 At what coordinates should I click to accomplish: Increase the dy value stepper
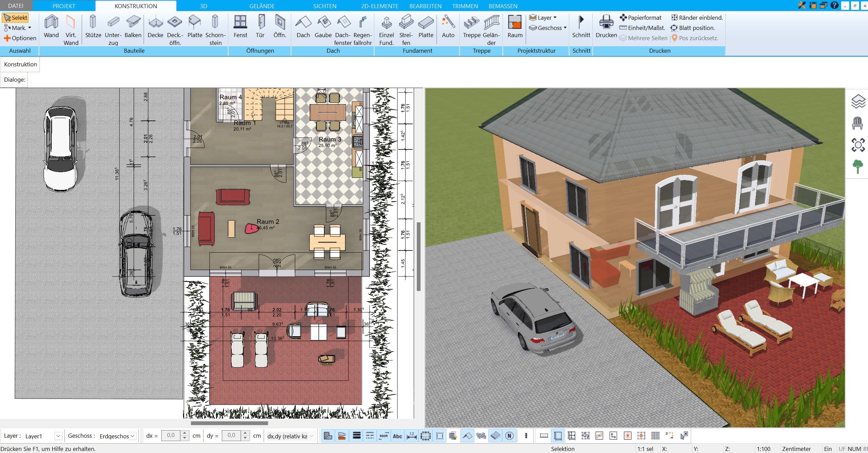pyautogui.click(x=245, y=433)
